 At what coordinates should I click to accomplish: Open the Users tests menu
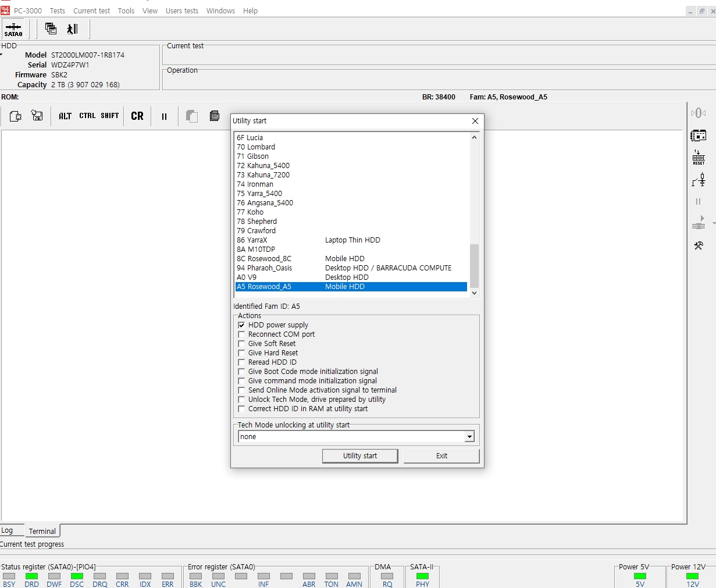click(182, 10)
